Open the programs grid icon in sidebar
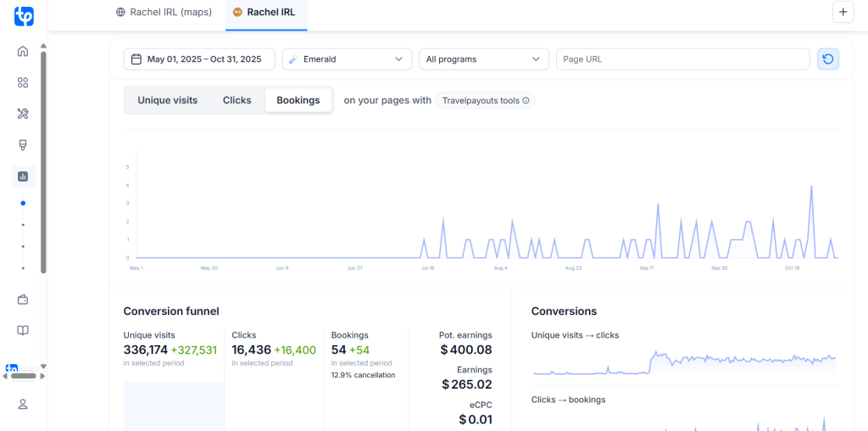868x431 pixels. point(23,82)
